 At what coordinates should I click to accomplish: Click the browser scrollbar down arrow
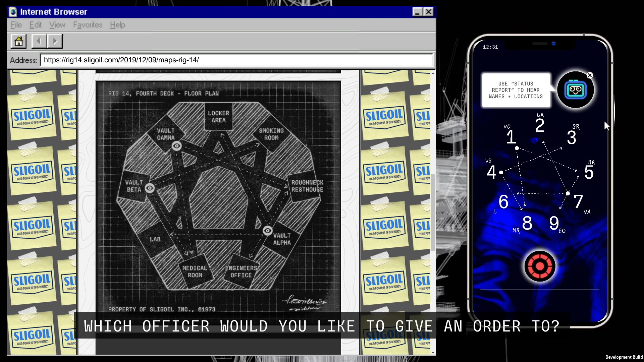coord(433,353)
